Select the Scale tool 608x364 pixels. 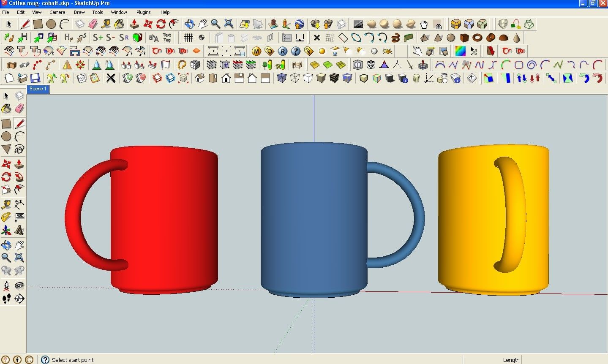tap(6, 190)
